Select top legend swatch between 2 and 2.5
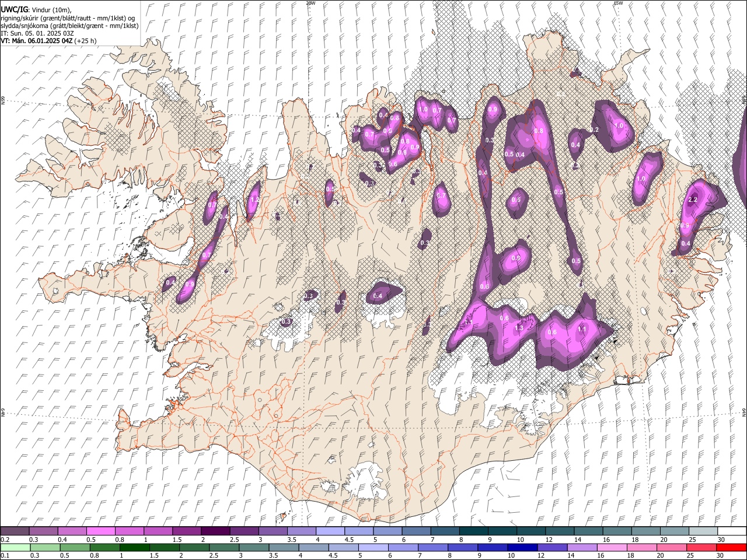Image resolution: width=747 pixels, height=560 pixels. pos(215,531)
